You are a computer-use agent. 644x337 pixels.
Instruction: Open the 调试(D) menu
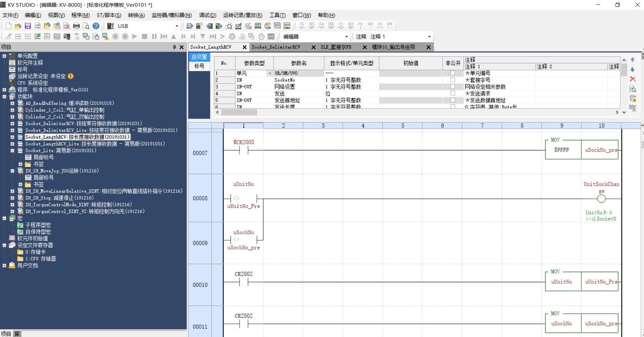coord(207,15)
